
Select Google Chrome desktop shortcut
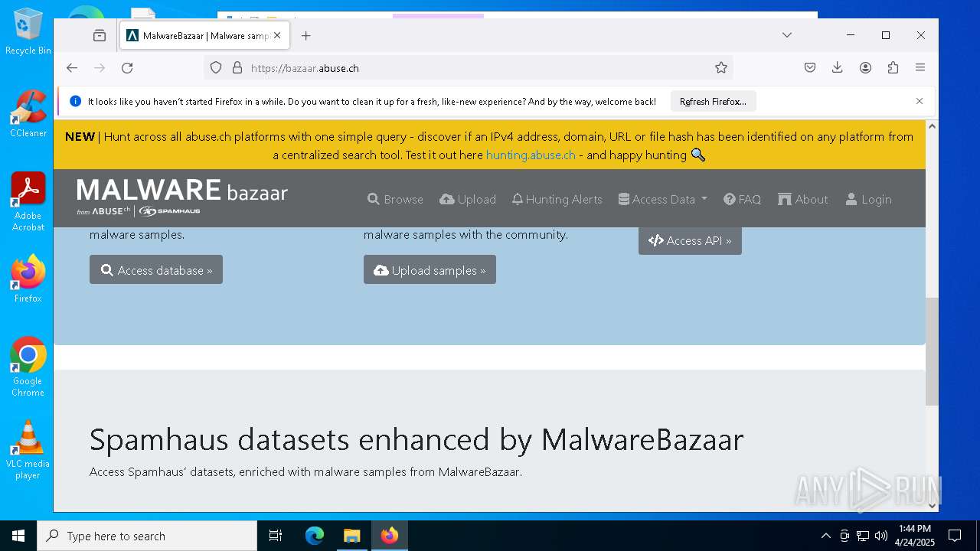click(28, 367)
